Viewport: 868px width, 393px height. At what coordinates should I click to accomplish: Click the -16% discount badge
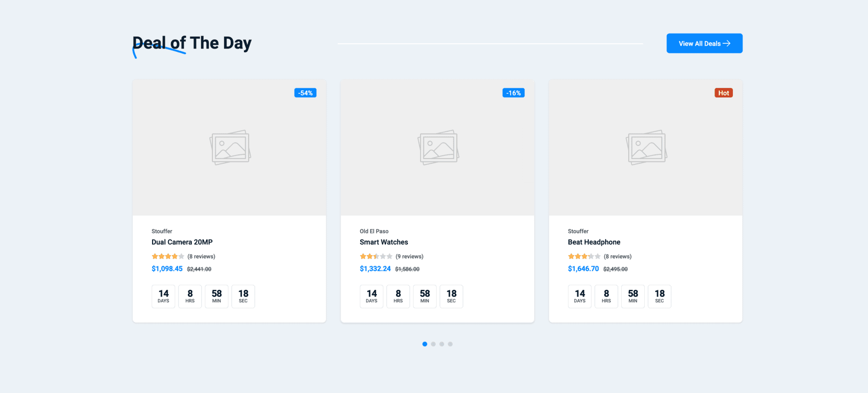[x=513, y=93]
